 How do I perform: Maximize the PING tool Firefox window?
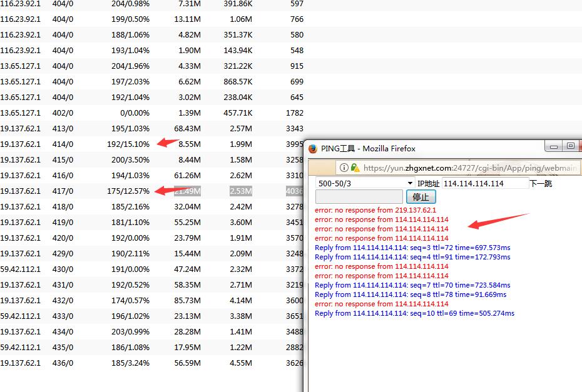(570, 146)
